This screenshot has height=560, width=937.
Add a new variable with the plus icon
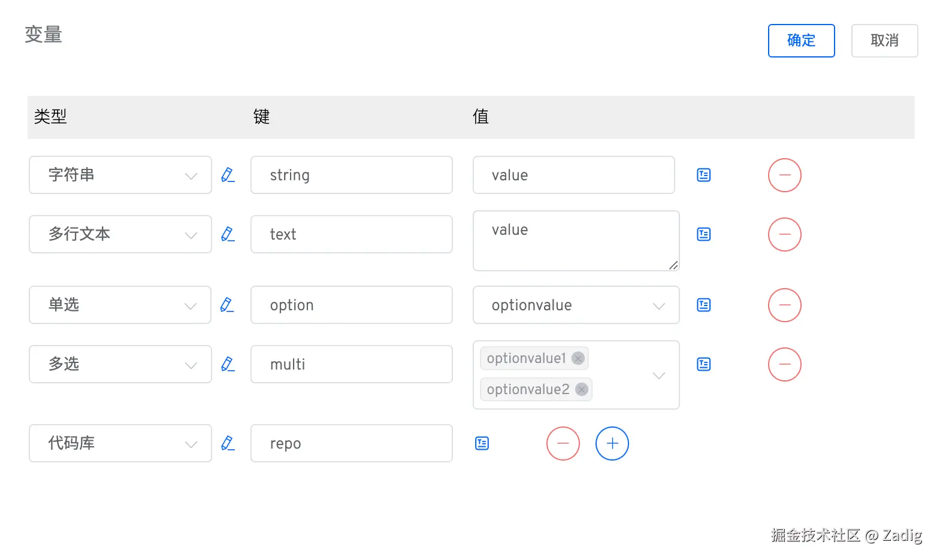pos(612,443)
